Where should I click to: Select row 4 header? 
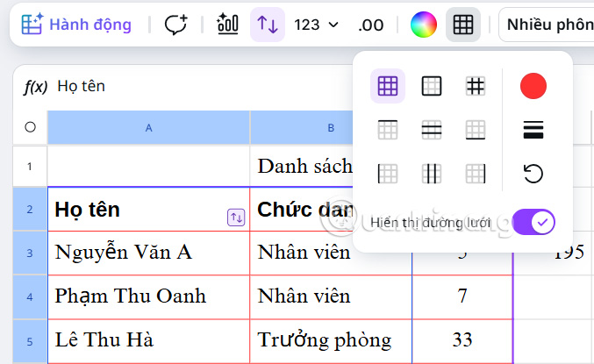click(30, 297)
